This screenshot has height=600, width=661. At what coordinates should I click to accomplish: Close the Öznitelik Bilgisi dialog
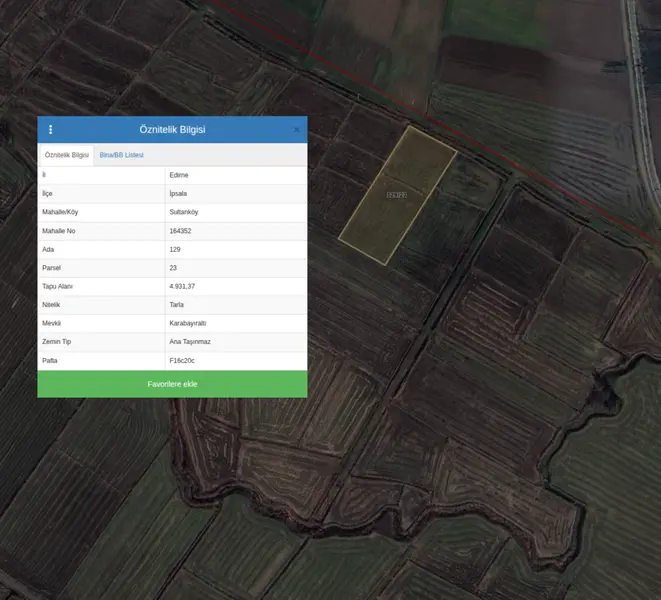[297, 130]
